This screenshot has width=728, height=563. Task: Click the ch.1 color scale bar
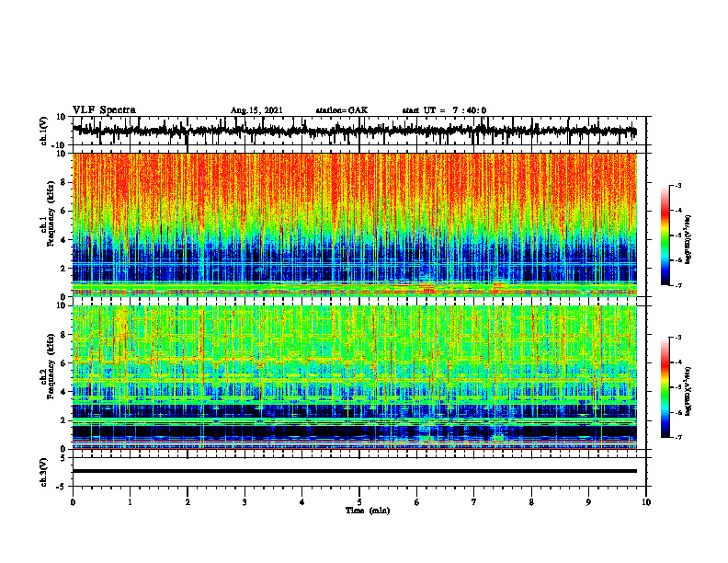tap(665, 236)
